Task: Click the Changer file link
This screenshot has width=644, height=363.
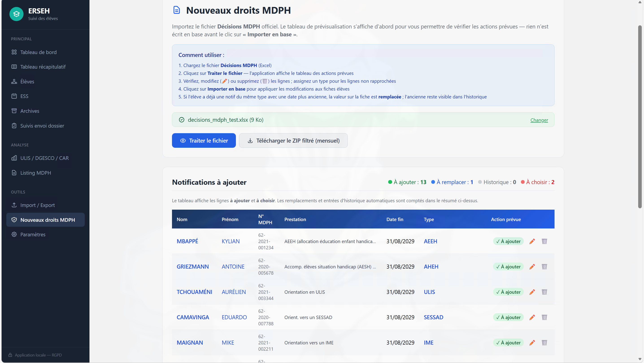Action: (539, 120)
